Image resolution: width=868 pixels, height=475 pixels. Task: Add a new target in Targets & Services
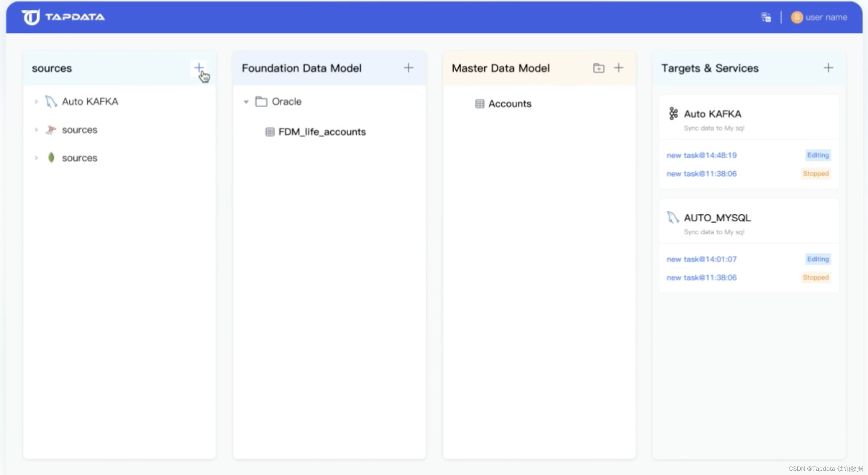828,68
